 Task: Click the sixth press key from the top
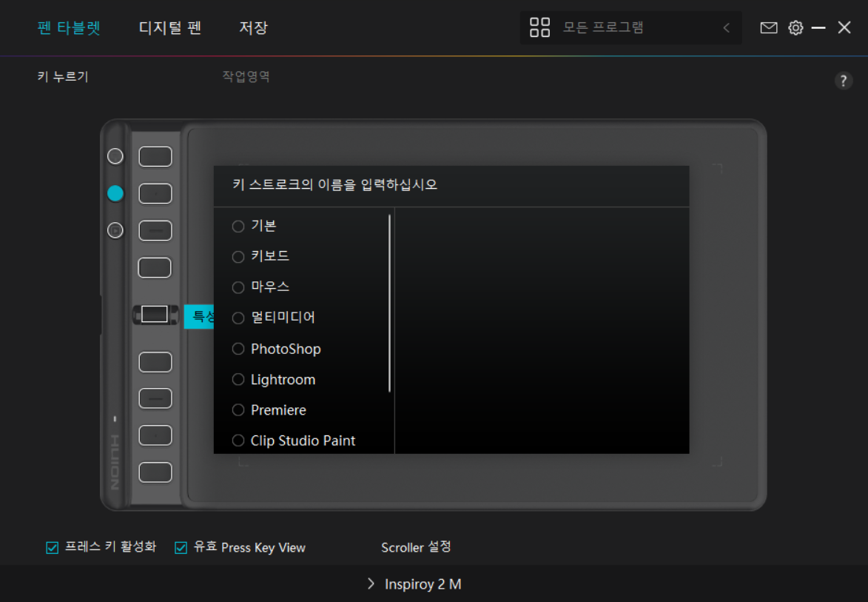pyautogui.click(x=155, y=399)
